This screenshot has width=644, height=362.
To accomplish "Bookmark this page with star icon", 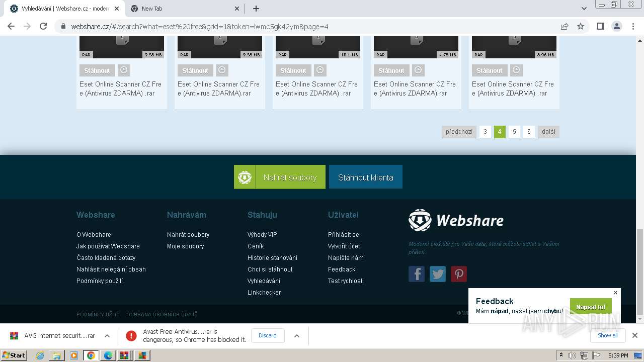I will (581, 26).
